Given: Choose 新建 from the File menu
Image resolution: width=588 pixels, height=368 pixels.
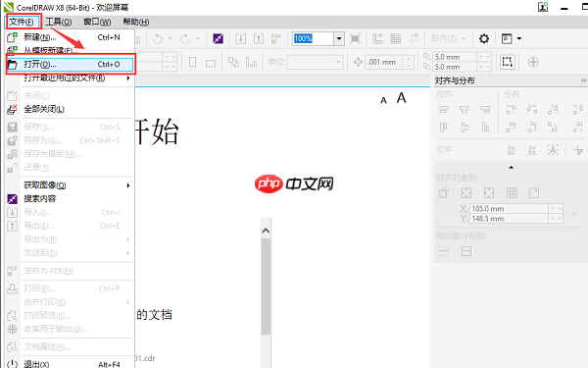Looking at the screenshot, I should (71, 37).
